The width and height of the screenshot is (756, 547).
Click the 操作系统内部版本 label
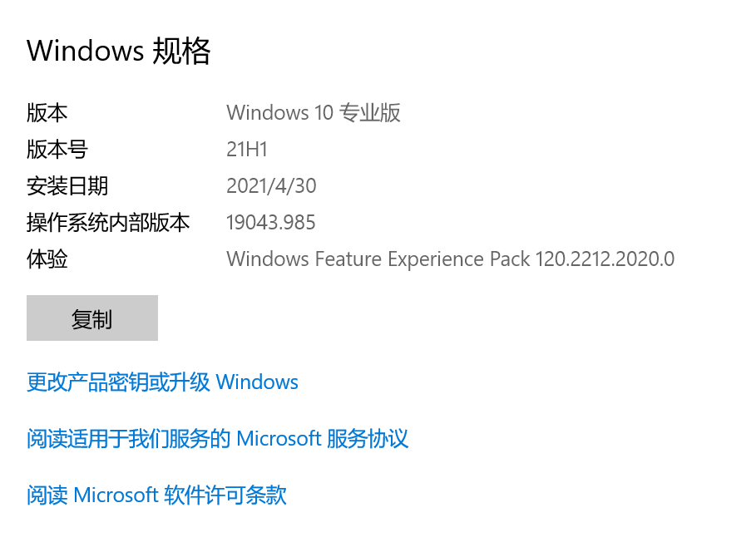(x=108, y=223)
